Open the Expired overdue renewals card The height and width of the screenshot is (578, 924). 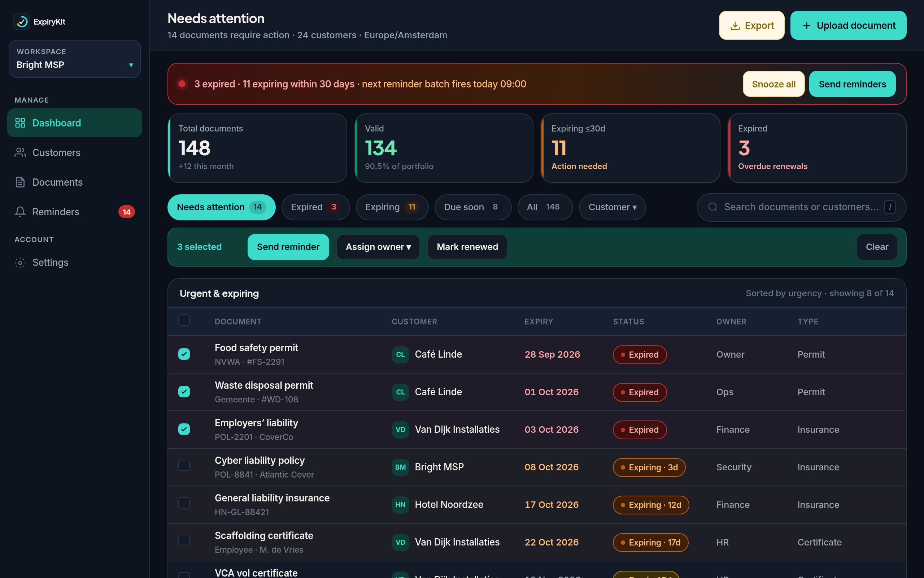point(817,148)
